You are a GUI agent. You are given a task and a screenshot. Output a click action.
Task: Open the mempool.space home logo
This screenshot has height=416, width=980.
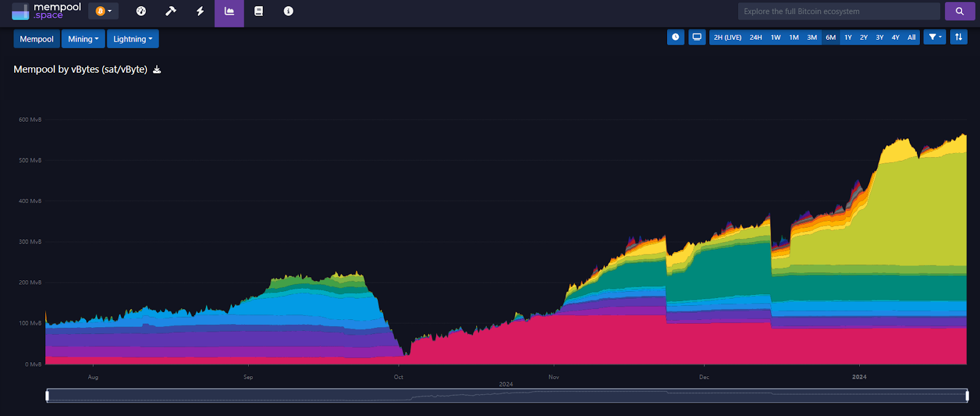(47, 11)
